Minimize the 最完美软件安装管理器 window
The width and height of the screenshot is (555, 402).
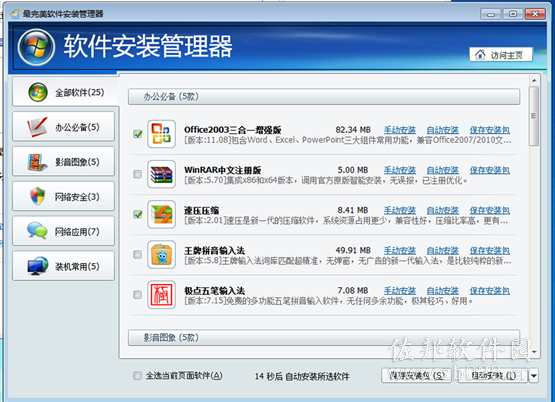491,14
